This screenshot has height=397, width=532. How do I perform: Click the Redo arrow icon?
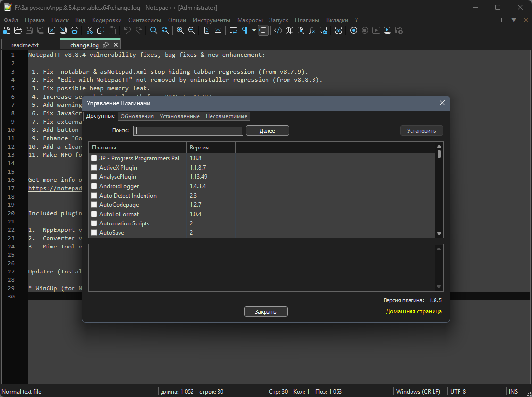[139, 30]
